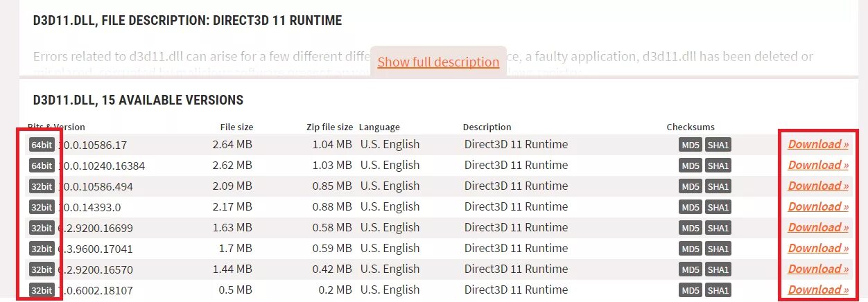
Task: Show SHA1 checksum for the 1.63 MB file
Action: pos(718,229)
